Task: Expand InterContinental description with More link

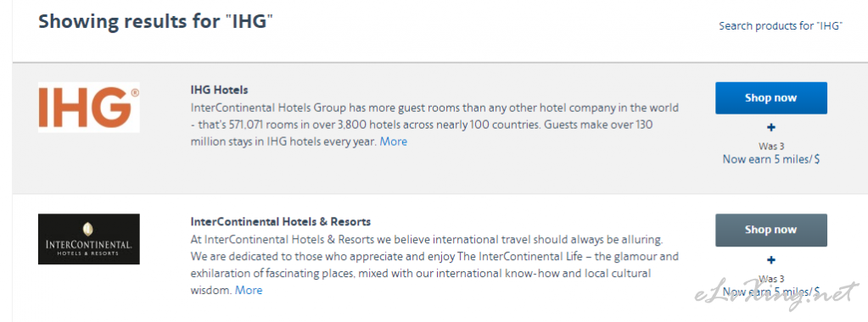Action: tap(249, 290)
